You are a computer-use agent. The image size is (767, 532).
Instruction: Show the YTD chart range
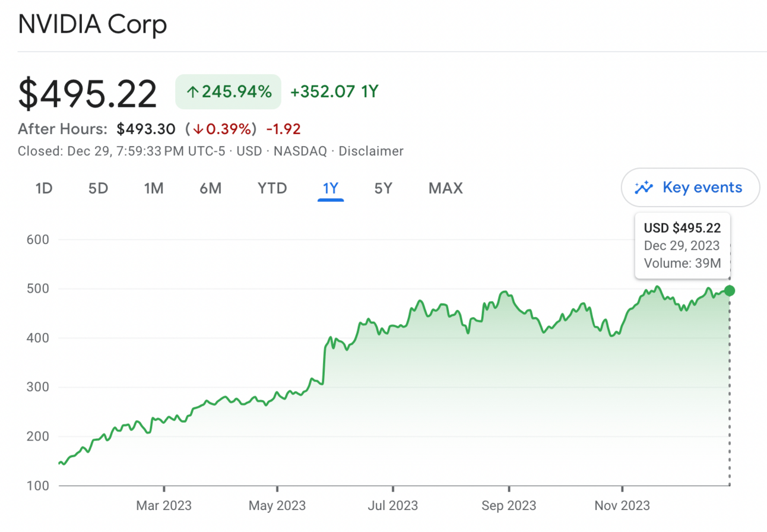pyautogui.click(x=272, y=189)
